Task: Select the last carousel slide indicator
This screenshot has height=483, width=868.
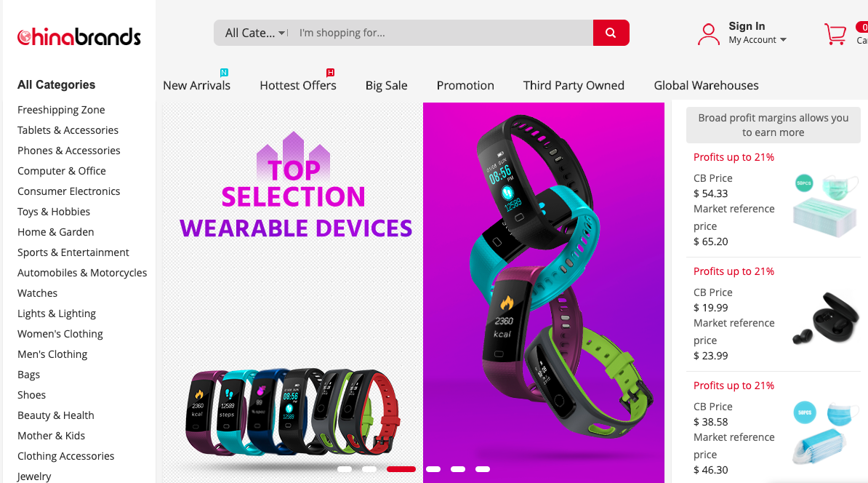Action: click(x=483, y=469)
